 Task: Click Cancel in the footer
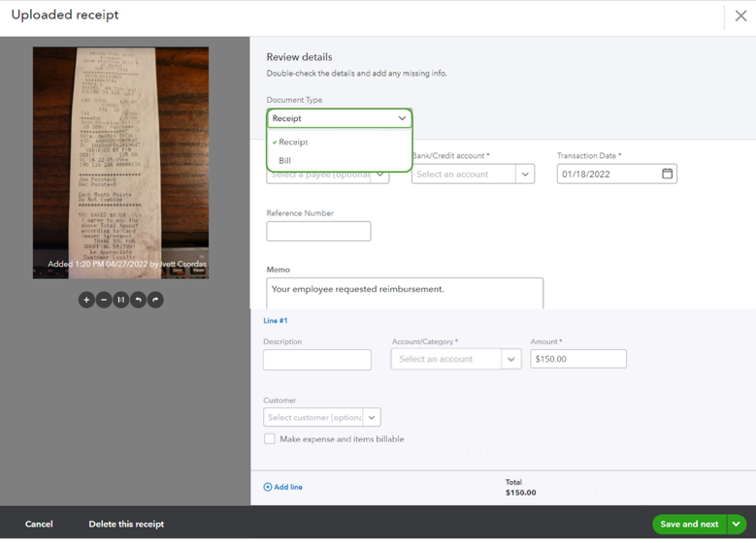point(39,524)
